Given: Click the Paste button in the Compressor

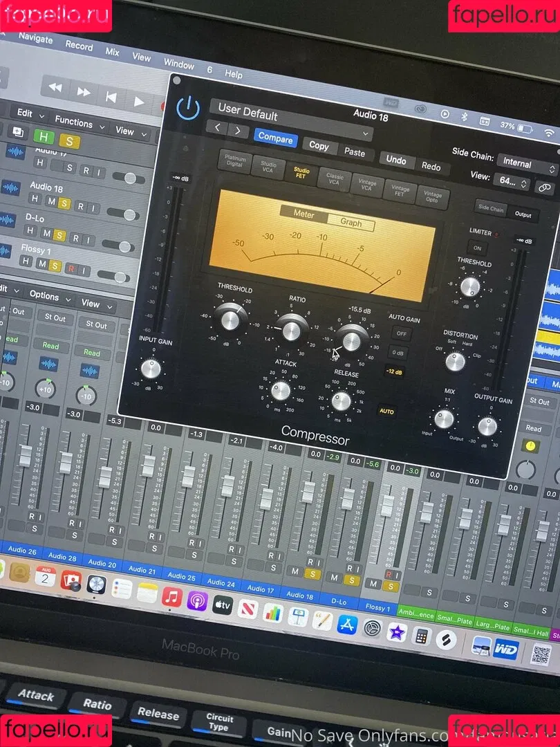Looking at the screenshot, I should (x=354, y=152).
